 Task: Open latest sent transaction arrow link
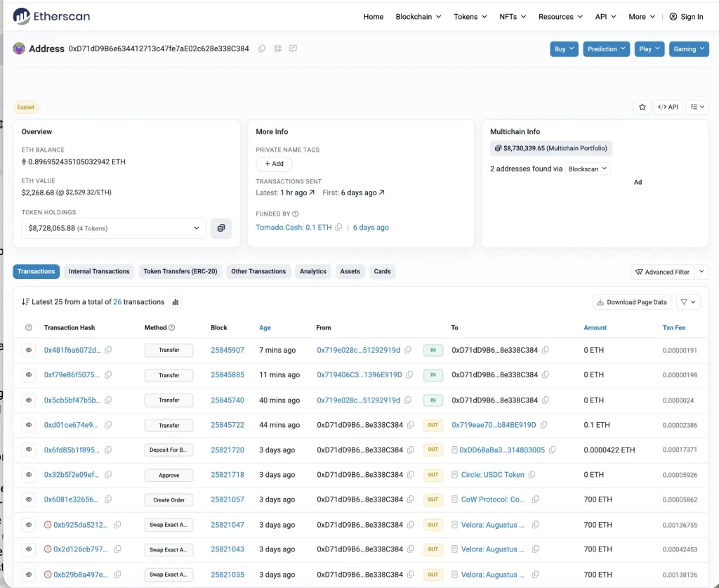tap(312, 192)
